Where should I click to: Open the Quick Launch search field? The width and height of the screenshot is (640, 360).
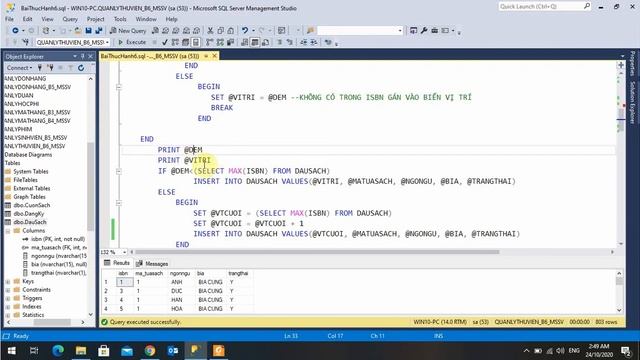pos(544,7)
